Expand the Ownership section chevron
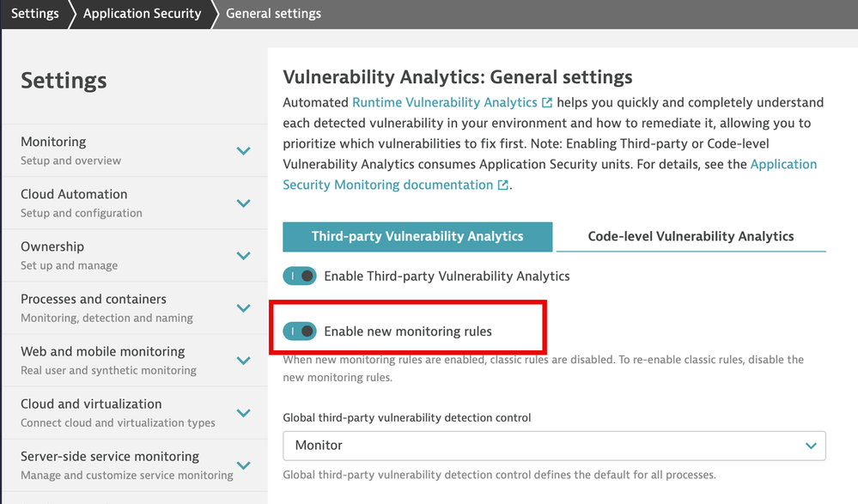The width and height of the screenshot is (858, 504). click(x=244, y=256)
